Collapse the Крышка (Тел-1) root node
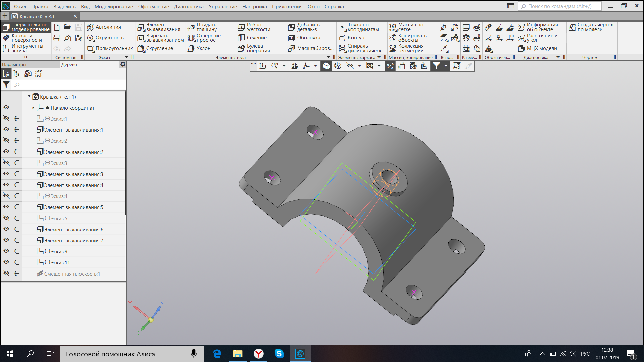This screenshot has height=362, width=644. click(x=29, y=97)
